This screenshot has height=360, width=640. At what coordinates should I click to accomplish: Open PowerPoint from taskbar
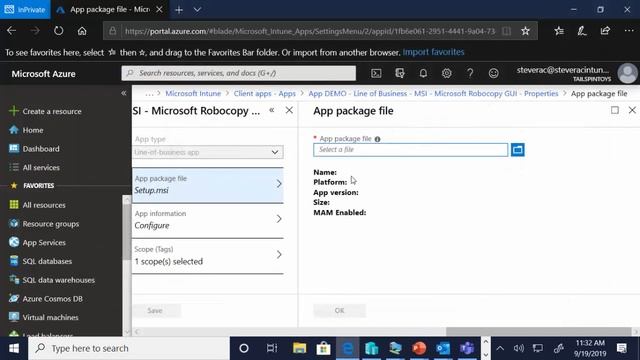click(x=419, y=348)
